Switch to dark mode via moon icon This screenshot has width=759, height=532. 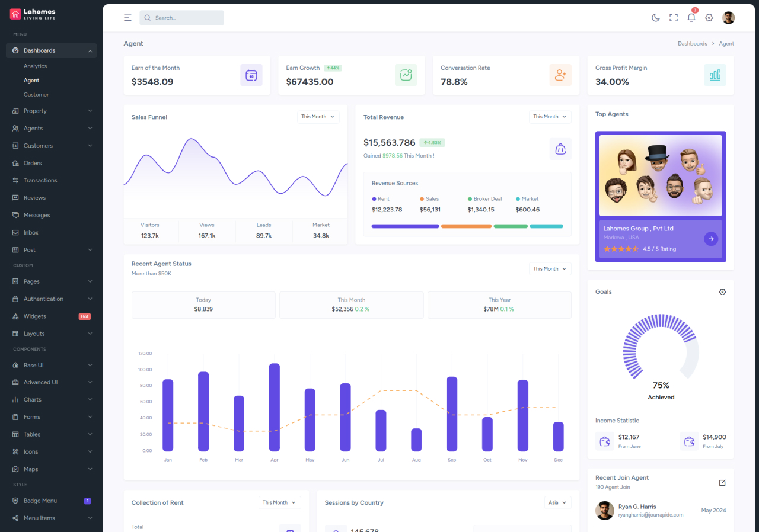tap(656, 18)
